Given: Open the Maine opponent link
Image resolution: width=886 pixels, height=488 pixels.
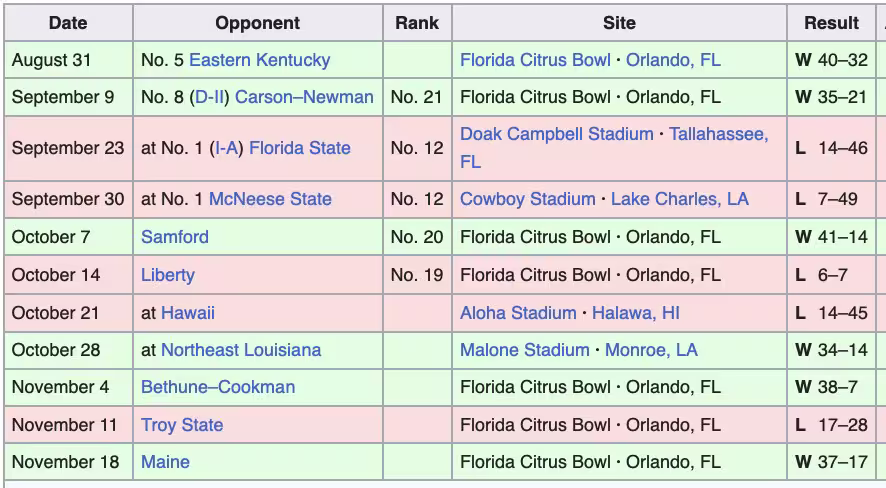Looking at the screenshot, I should click(x=165, y=462).
